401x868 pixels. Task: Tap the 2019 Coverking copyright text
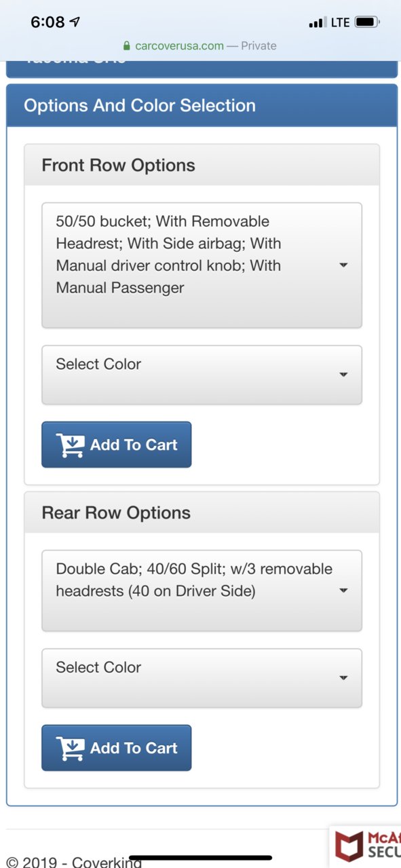pos(73,862)
